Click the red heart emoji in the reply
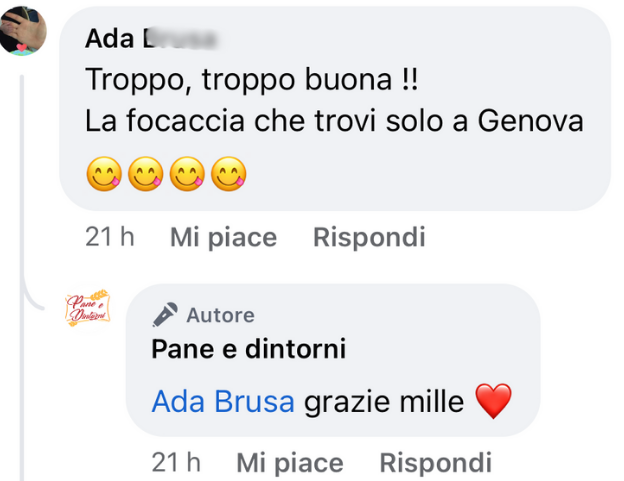The image size is (624, 481). tap(492, 402)
